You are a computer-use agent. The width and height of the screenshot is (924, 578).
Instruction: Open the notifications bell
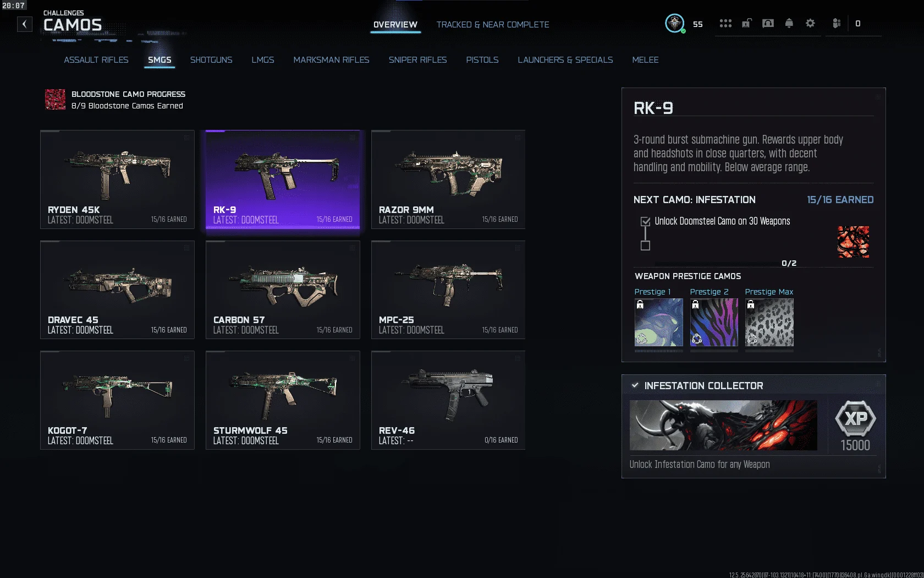(789, 23)
